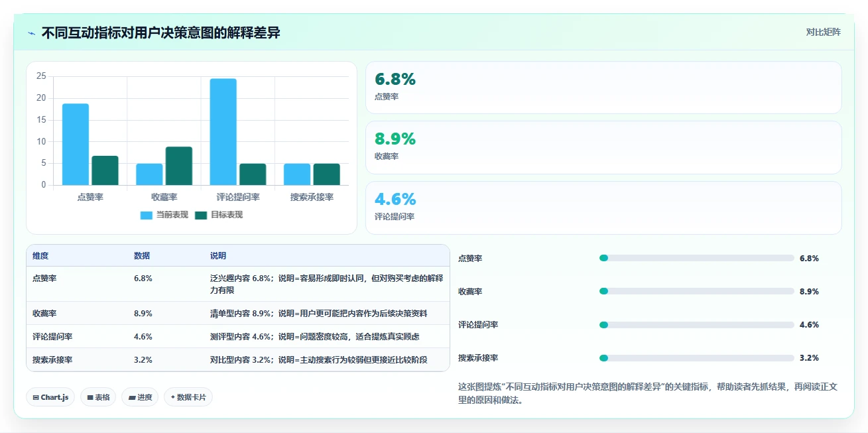Click the 收藏率 cell in the table
The width and height of the screenshot is (868, 433).
tap(44, 313)
